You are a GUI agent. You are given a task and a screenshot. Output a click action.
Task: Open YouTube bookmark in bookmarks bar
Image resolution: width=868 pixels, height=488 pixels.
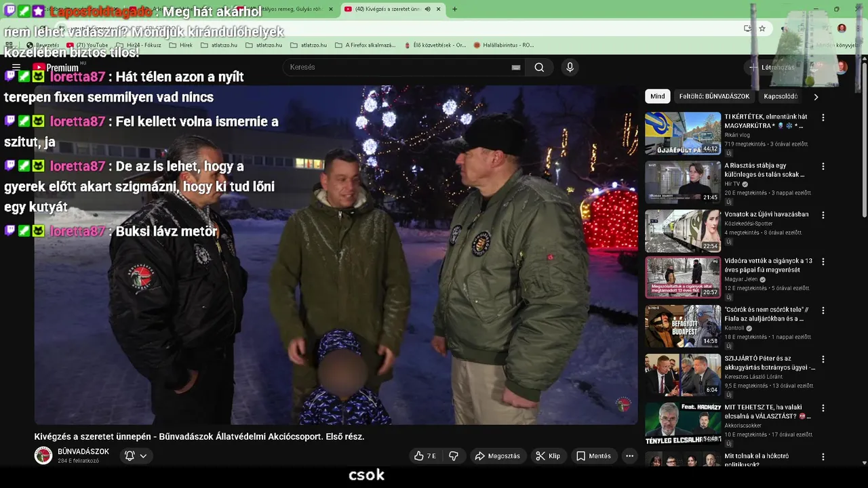(x=87, y=45)
